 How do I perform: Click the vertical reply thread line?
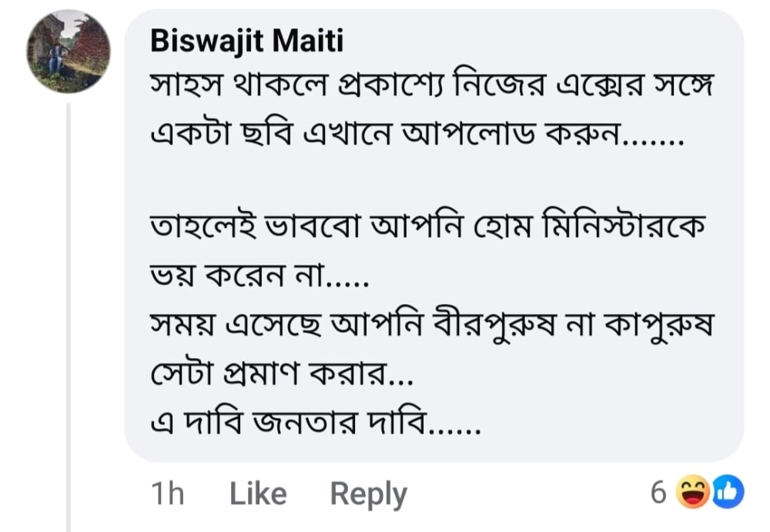69,308
